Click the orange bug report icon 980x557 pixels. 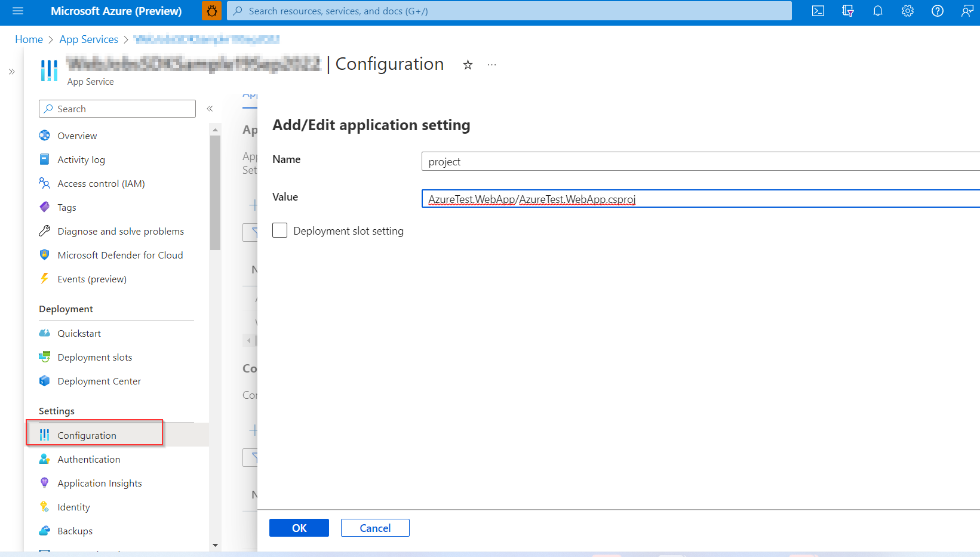pyautogui.click(x=211, y=11)
